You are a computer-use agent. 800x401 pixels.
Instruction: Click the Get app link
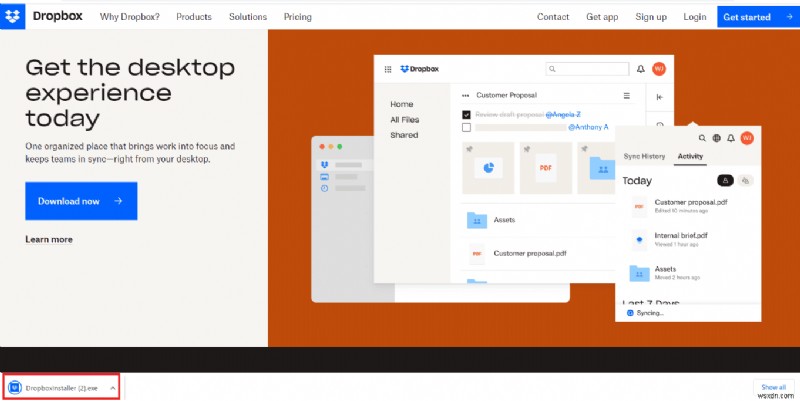(602, 17)
